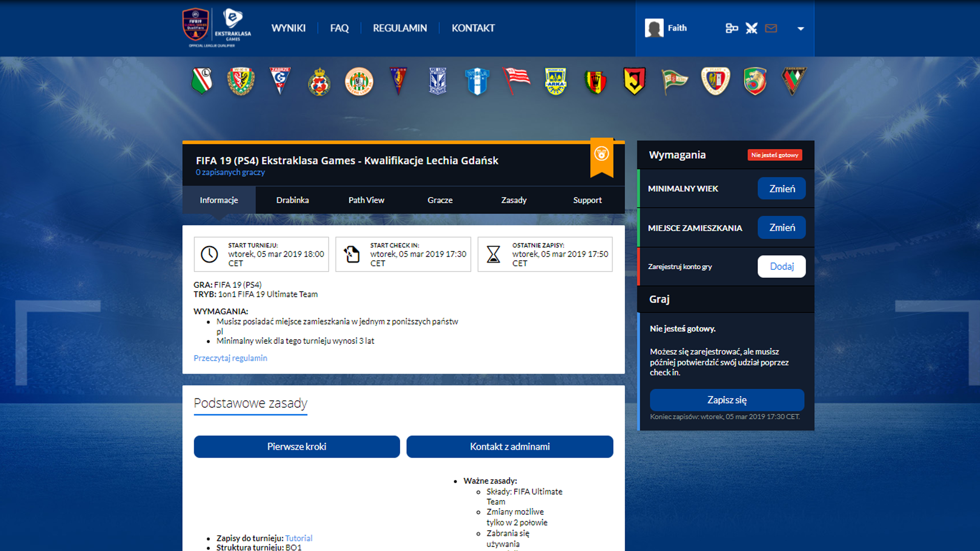Click Zmień next to Minimalny Wiek

(x=782, y=188)
